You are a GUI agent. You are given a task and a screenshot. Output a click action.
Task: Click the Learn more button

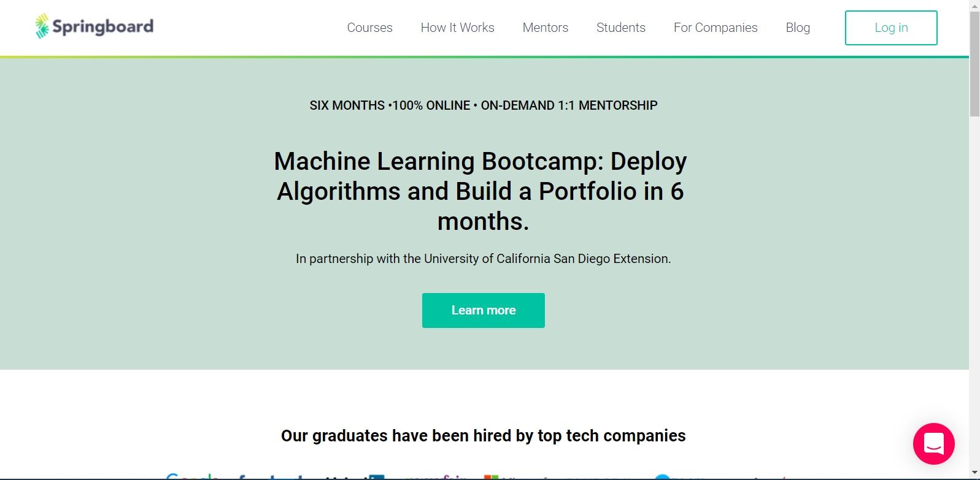coord(483,310)
